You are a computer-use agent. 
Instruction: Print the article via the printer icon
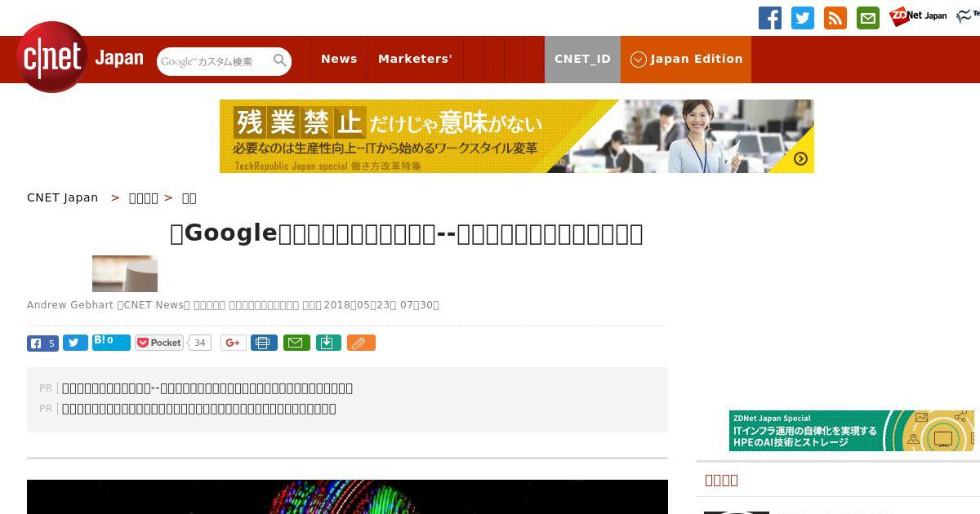(x=264, y=343)
